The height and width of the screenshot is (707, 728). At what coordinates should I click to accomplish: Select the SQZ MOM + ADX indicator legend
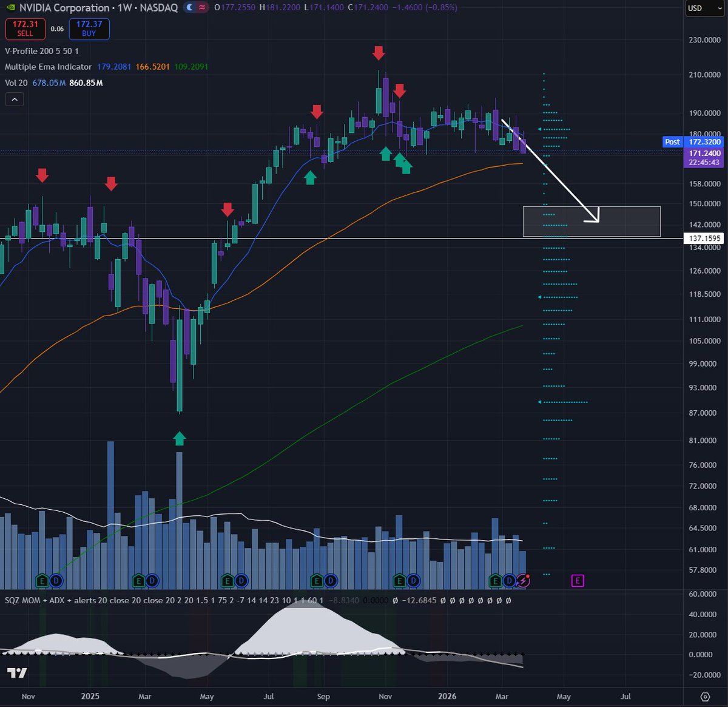coord(164,600)
